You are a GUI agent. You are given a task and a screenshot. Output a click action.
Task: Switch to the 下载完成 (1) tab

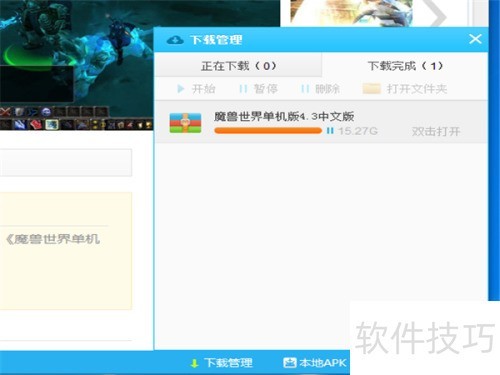click(405, 66)
